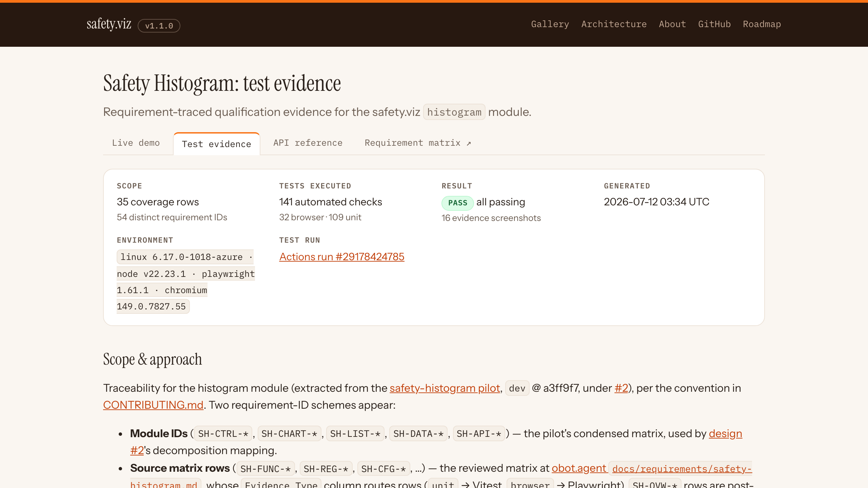
Task: Click the ENVIRONMENT section label
Action: (145, 240)
